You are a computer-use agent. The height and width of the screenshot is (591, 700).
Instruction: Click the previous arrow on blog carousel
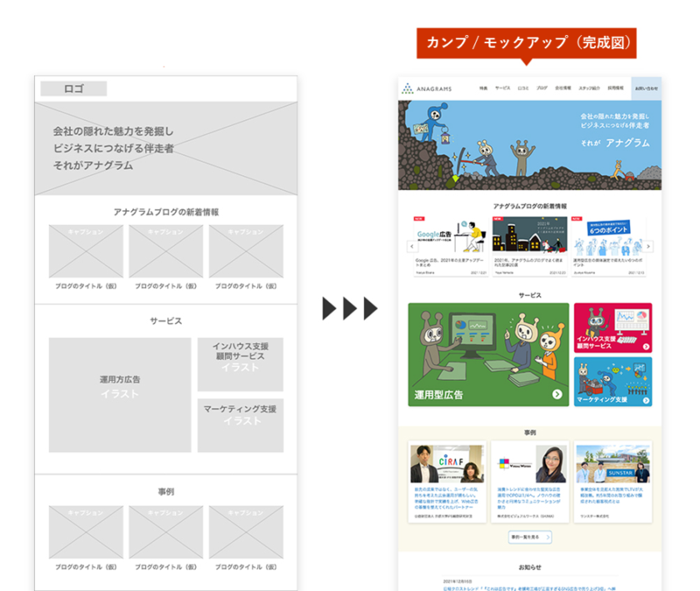(411, 247)
